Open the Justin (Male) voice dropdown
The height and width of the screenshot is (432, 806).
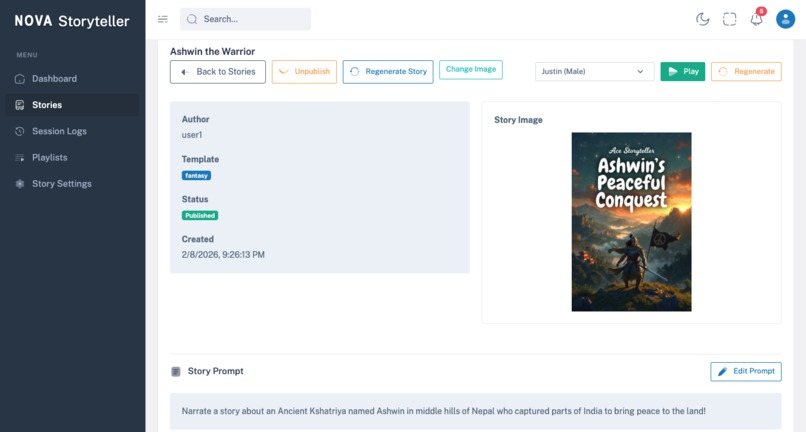pyautogui.click(x=594, y=71)
